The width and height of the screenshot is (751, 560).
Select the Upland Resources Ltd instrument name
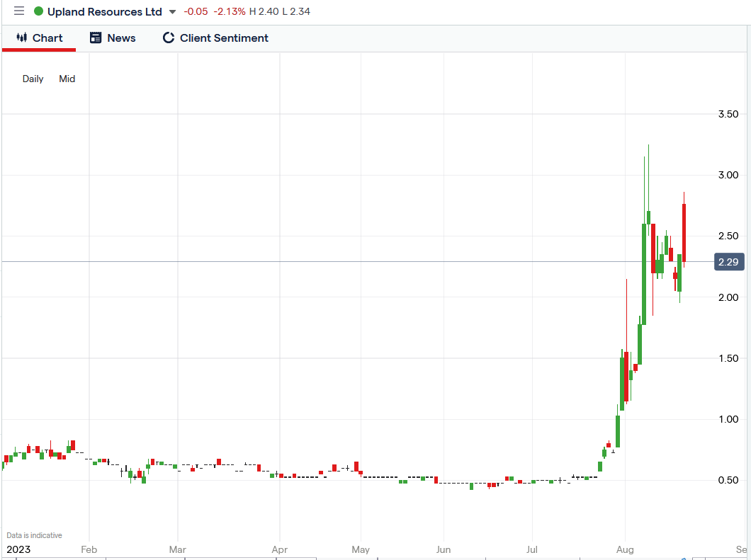coord(104,11)
